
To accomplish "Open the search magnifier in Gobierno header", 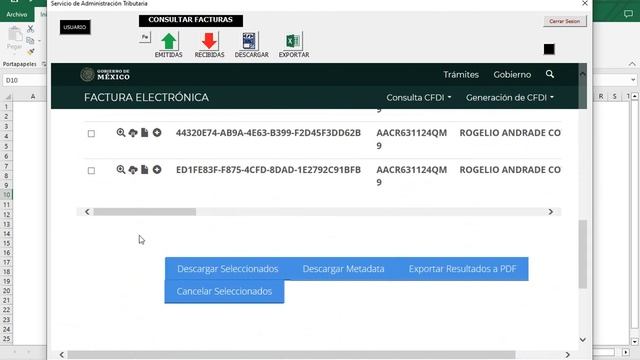I will (x=550, y=74).
